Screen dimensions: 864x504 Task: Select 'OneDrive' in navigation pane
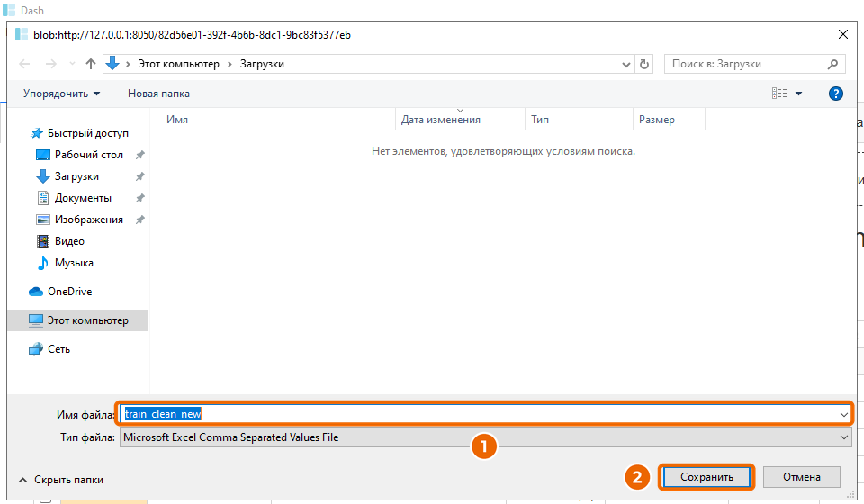coord(69,292)
